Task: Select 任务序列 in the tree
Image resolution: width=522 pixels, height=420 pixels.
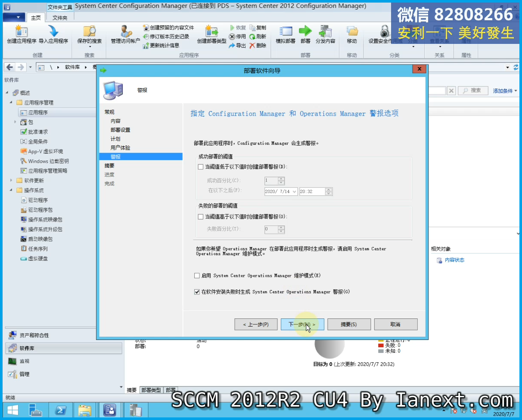Action: tap(38, 249)
